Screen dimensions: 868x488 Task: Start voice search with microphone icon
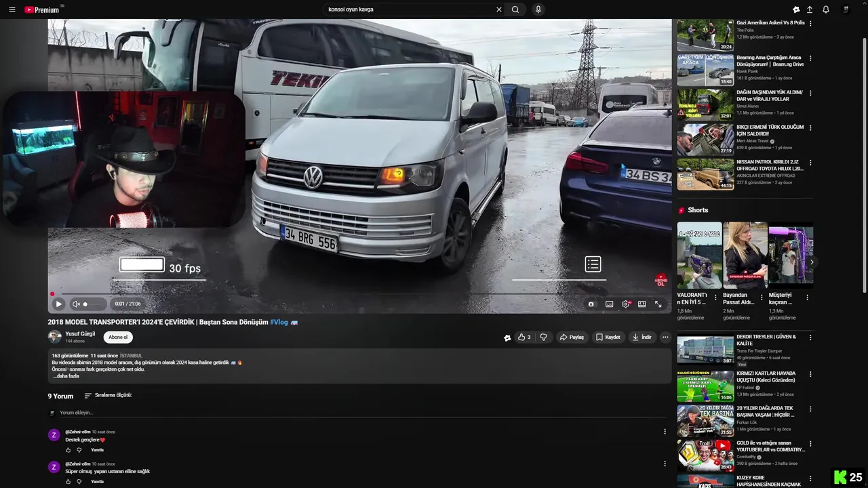pos(538,9)
